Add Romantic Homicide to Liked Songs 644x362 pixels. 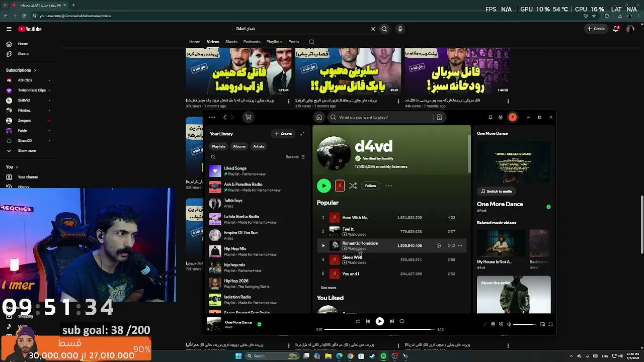[439, 246]
